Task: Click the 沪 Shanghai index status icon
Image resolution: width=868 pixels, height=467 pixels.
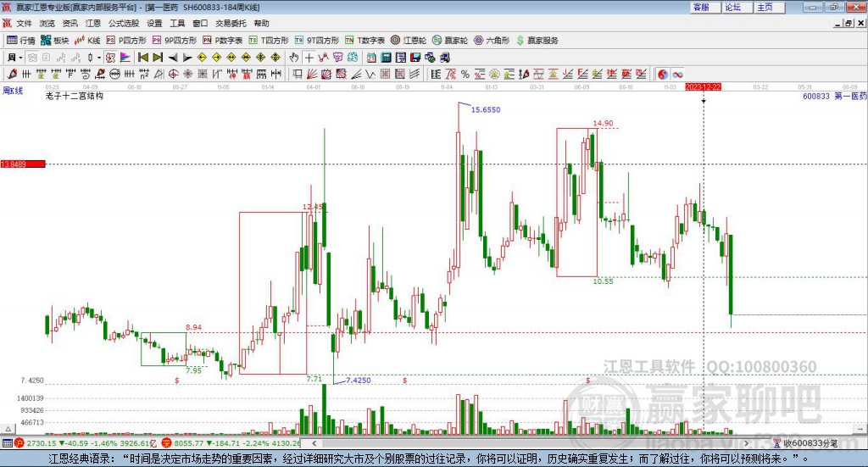Action: click(x=19, y=443)
